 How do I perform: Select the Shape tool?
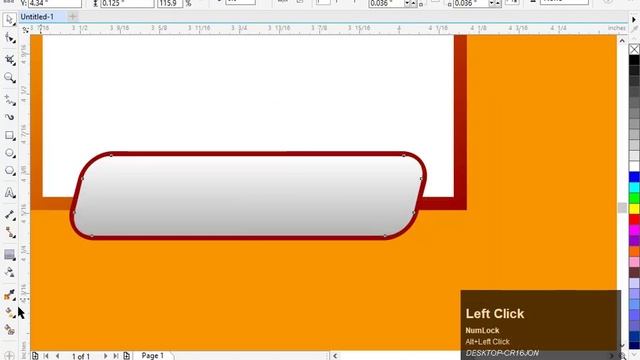point(9,38)
